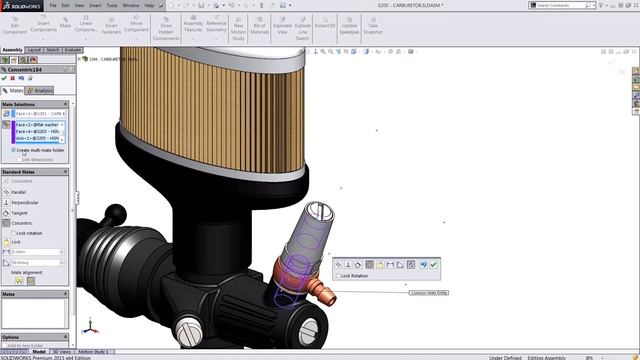The height and width of the screenshot is (360, 640).
Task: Open the File menu
Action: pyautogui.click(x=53, y=6)
